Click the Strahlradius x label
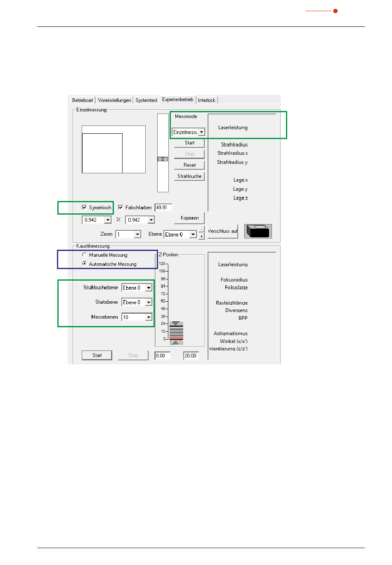 (x=233, y=153)
